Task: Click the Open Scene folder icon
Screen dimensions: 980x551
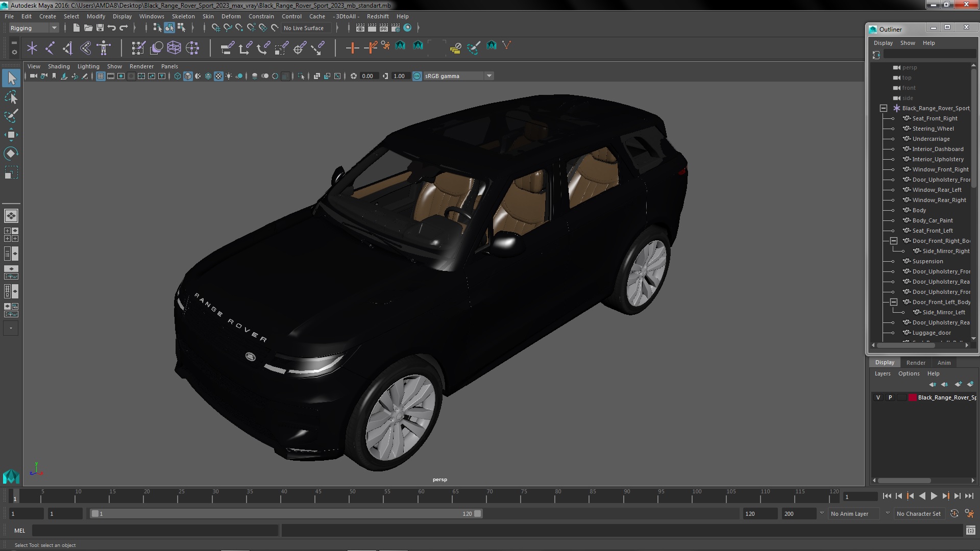Action: coord(88,28)
